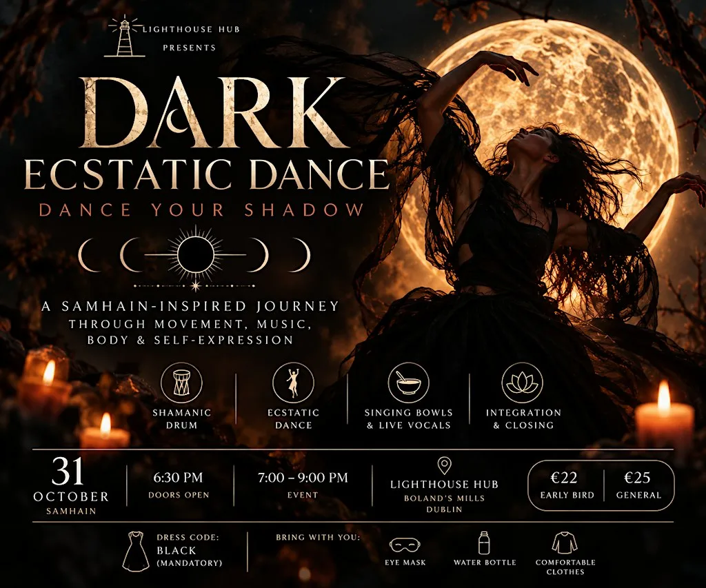Image resolution: width=706 pixels, height=588 pixels.
Task: Click the 6:30 PM time
Action: point(179,477)
